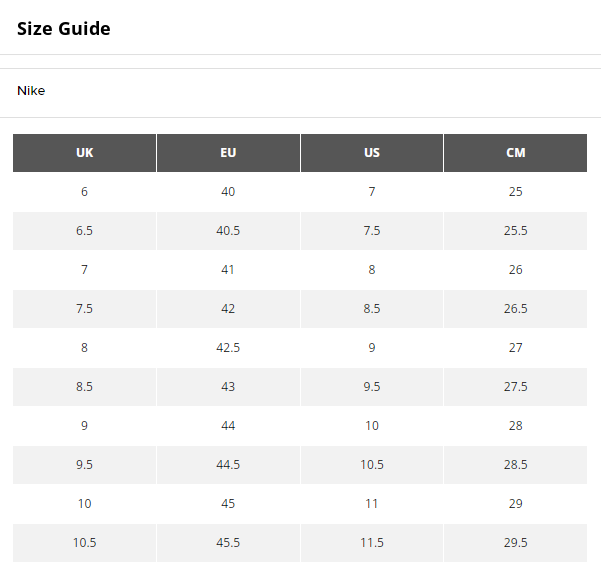601x571 pixels.
Task: Click the US column header
Action: click(372, 153)
